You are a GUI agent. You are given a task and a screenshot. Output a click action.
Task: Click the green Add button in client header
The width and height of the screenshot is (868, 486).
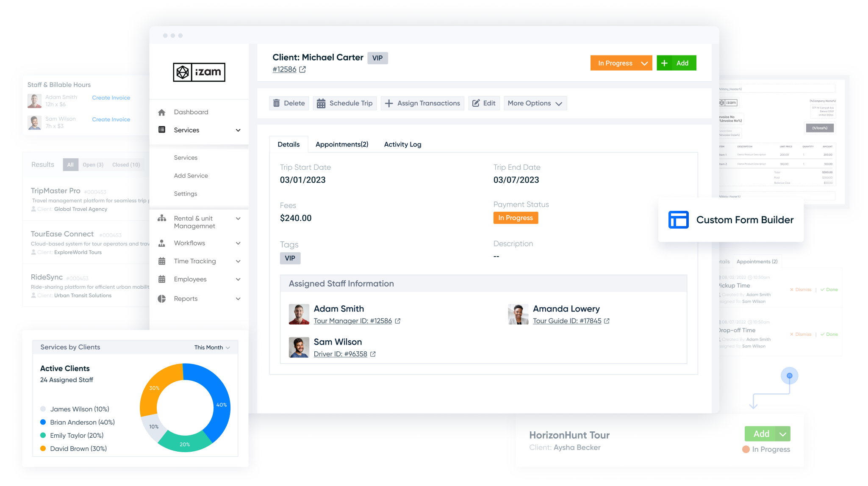tap(677, 63)
